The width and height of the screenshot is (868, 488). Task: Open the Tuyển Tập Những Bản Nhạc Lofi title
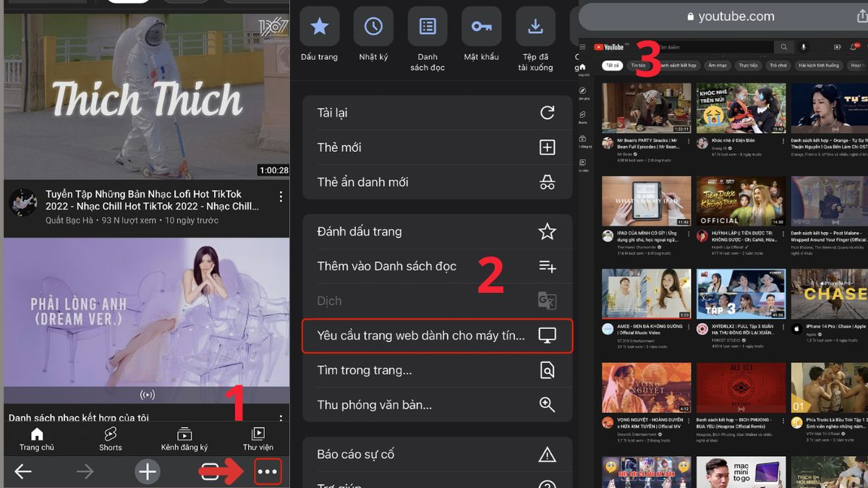[x=153, y=200]
